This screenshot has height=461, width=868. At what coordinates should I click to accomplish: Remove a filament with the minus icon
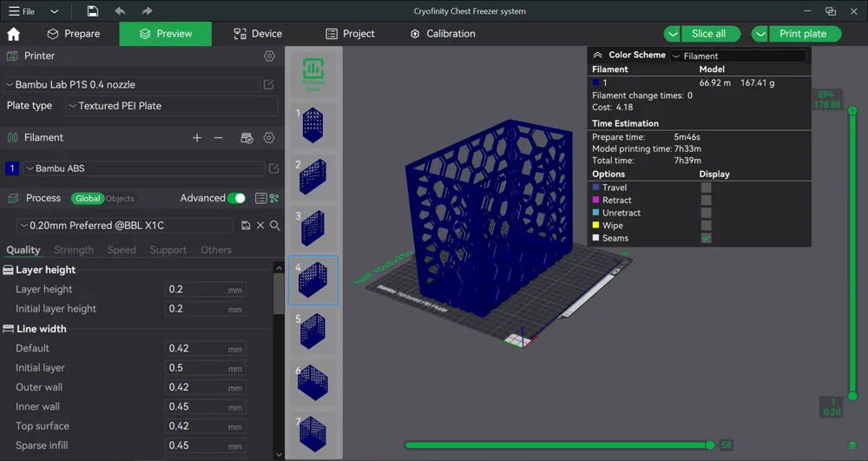pyautogui.click(x=218, y=138)
